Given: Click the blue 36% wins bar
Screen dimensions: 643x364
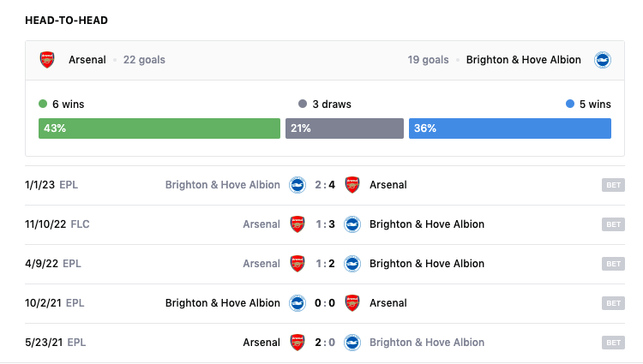Looking at the screenshot, I should pos(509,128).
